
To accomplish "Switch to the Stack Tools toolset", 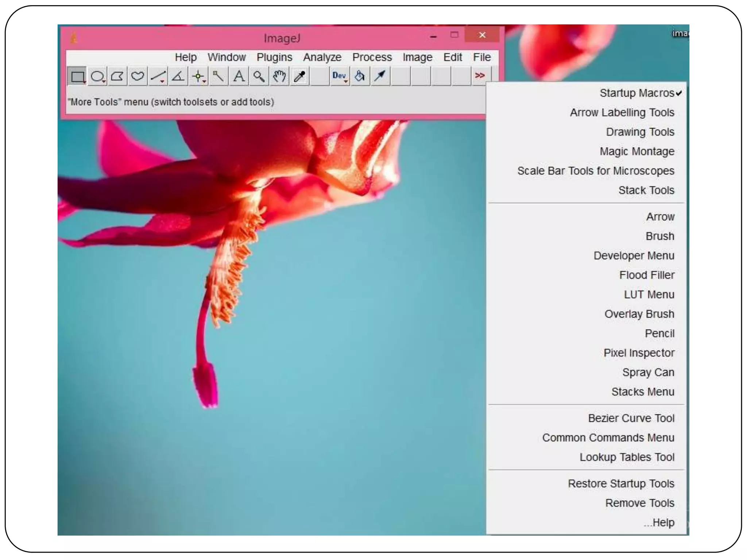I will [x=646, y=190].
